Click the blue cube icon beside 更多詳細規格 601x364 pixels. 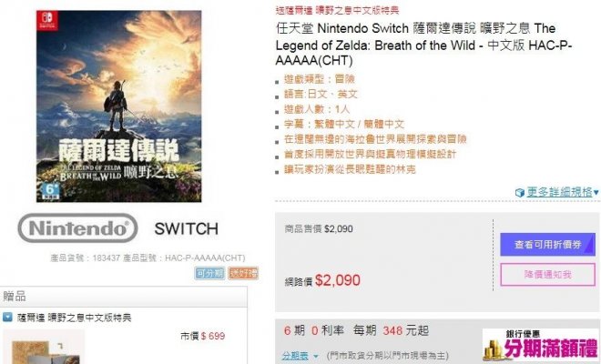[x=520, y=192]
